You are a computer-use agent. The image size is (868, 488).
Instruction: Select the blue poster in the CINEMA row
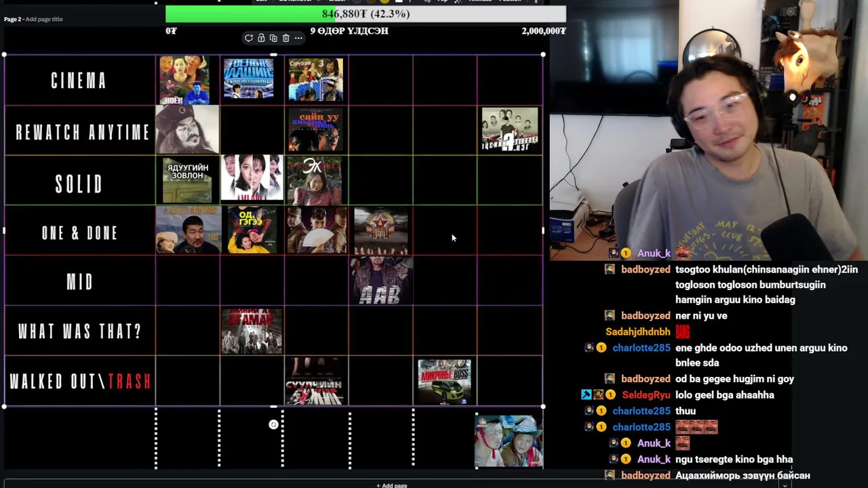coord(249,79)
